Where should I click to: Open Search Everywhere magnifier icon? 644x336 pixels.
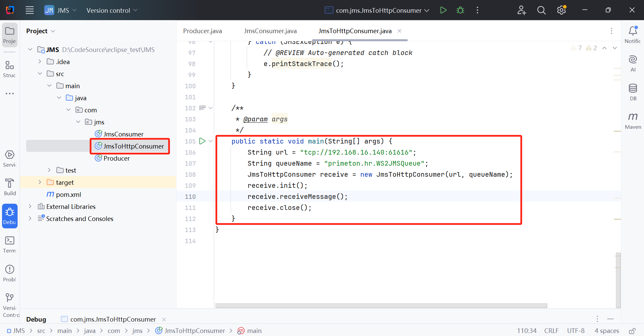pos(541,10)
